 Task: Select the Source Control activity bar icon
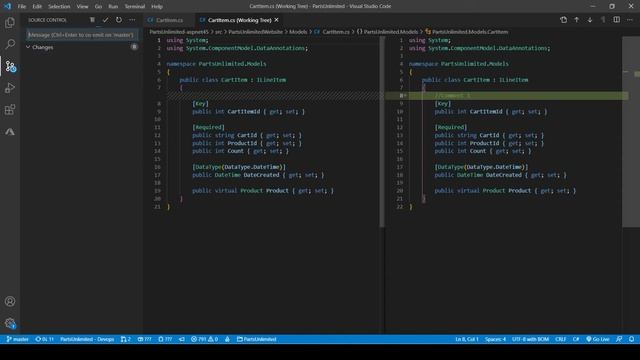10,66
